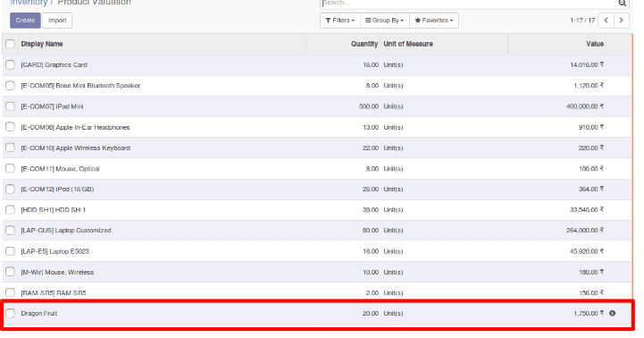
Task: Open [E-COM08] Apple In-Ear Headphones
Action: tap(75, 128)
